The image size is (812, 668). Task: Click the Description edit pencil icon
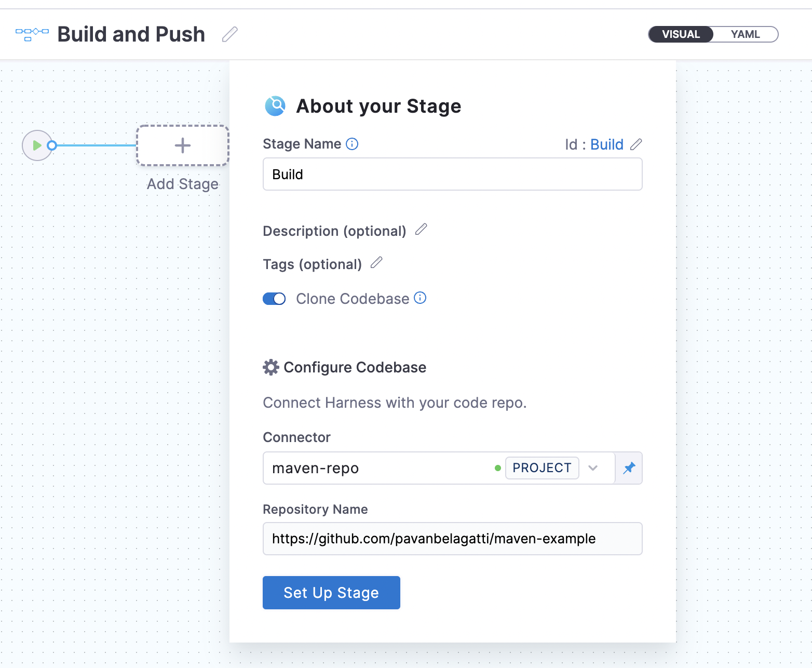point(421,229)
